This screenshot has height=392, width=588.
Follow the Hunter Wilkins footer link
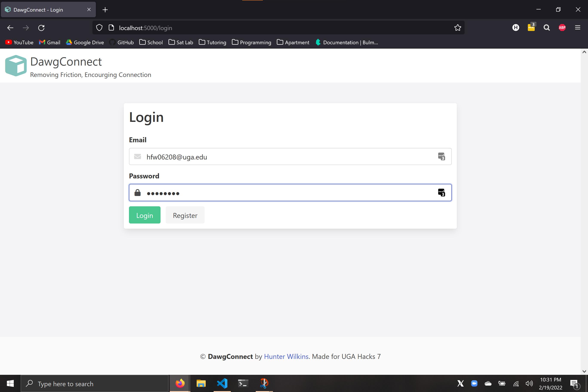click(x=286, y=357)
